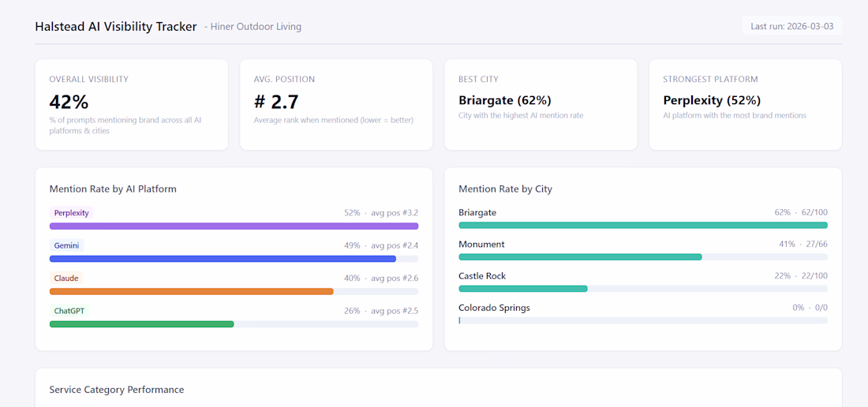
Task: Click the Colorado Springs empty progress bar
Action: pyautogui.click(x=643, y=320)
